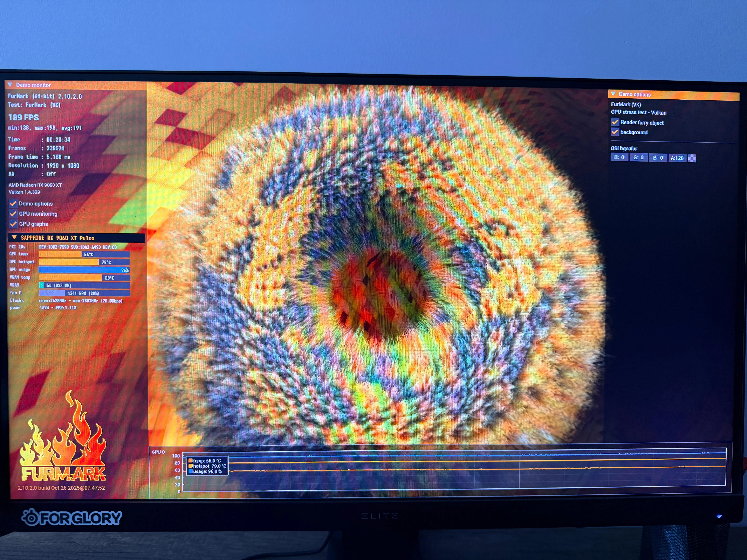
Task: Click the hotspot legend color square
Action: (x=190, y=466)
